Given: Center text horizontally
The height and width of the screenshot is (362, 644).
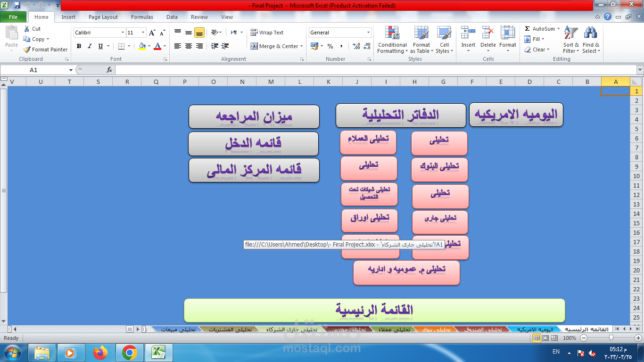Looking at the screenshot, I should (189, 46).
